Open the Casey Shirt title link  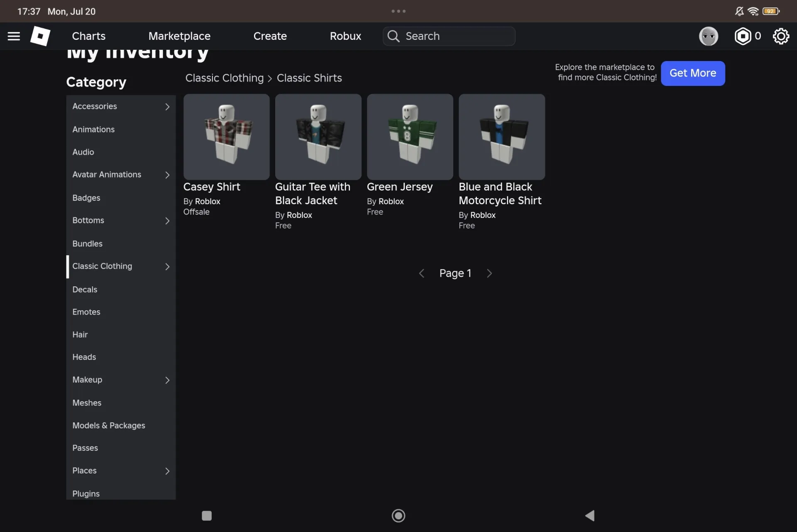pyautogui.click(x=212, y=187)
